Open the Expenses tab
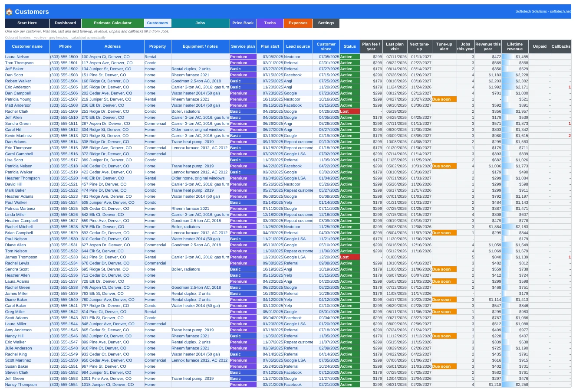The width and height of the screenshot is (576, 392). coord(298,23)
